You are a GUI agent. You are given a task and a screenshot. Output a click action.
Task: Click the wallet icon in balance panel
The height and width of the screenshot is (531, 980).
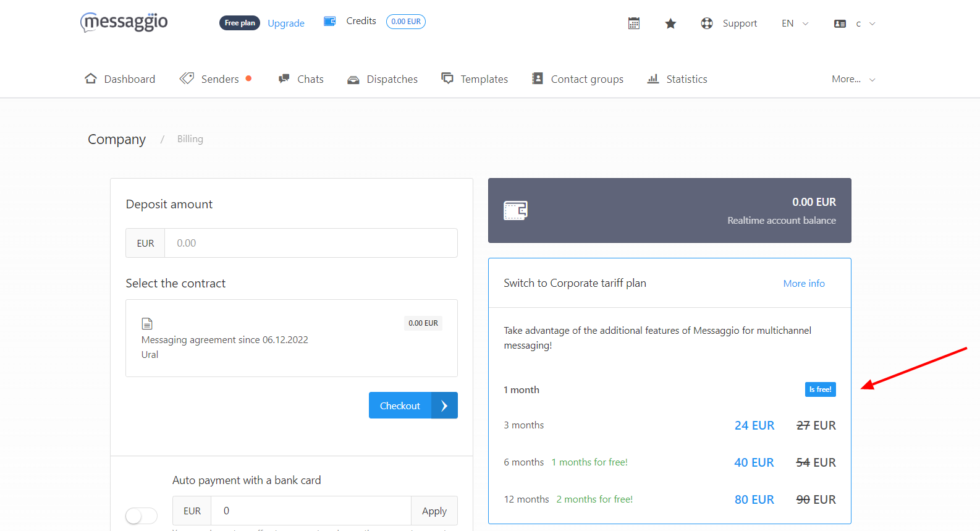pyautogui.click(x=516, y=210)
